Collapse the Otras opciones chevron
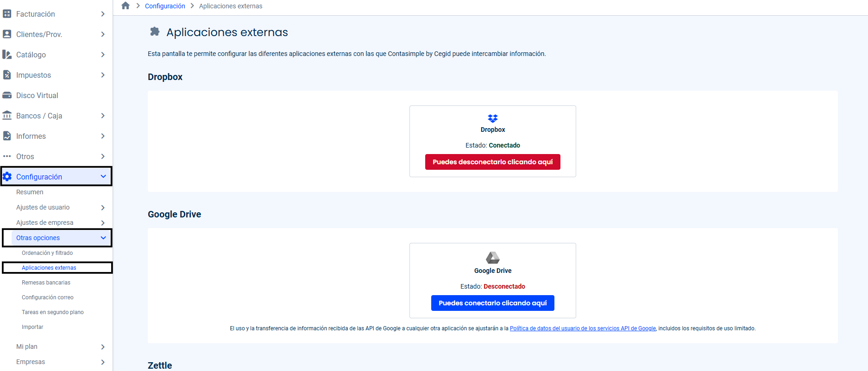Image resolution: width=868 pixels, height=371 pixels. [x=103, y=238]
